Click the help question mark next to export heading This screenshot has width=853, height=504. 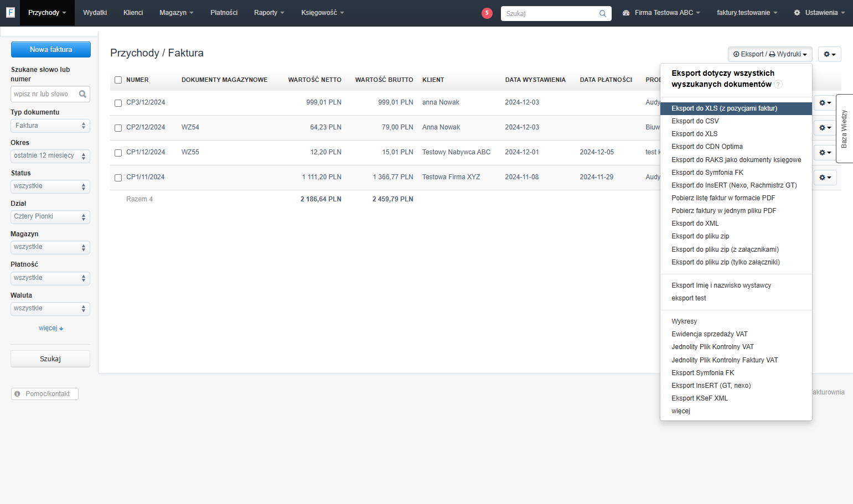coord(778,85)
